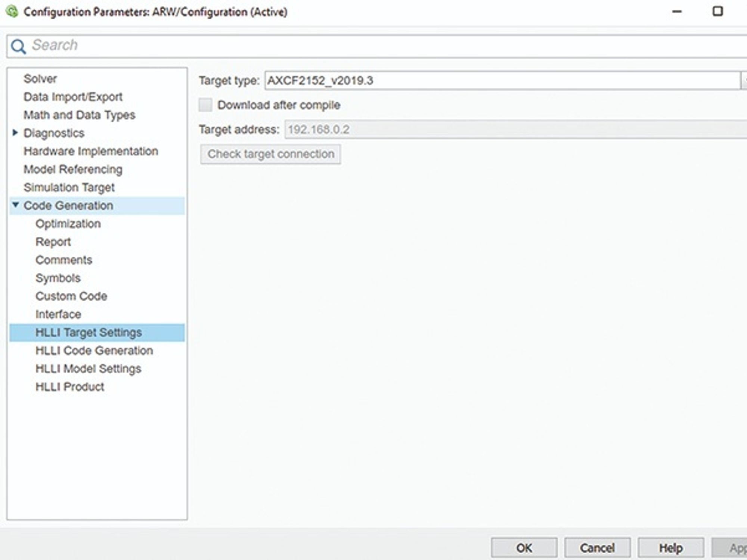Click the OK button
Viewport: 747px width, 560px height.
pos(524,548)
